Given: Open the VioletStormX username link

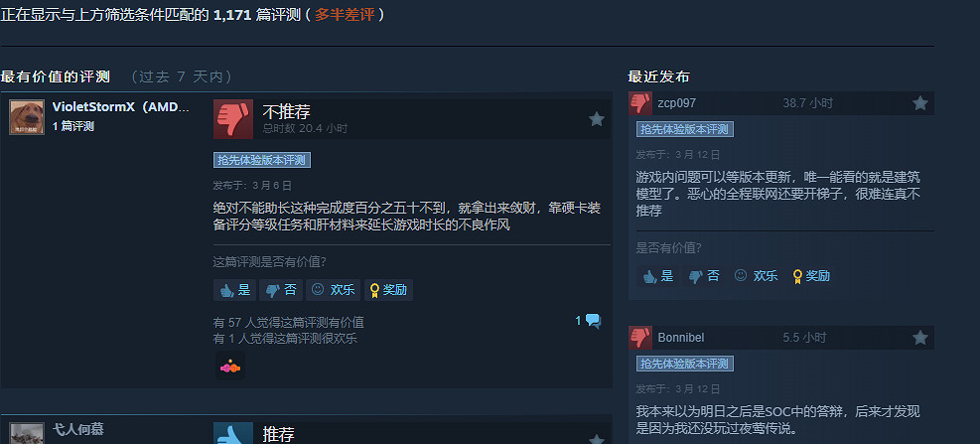Looking at the screenshot, I should click(120, 107).
